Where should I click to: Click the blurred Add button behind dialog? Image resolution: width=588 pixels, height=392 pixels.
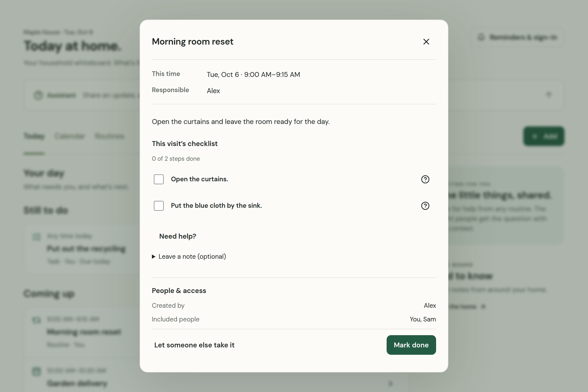[x=544, y=136]
